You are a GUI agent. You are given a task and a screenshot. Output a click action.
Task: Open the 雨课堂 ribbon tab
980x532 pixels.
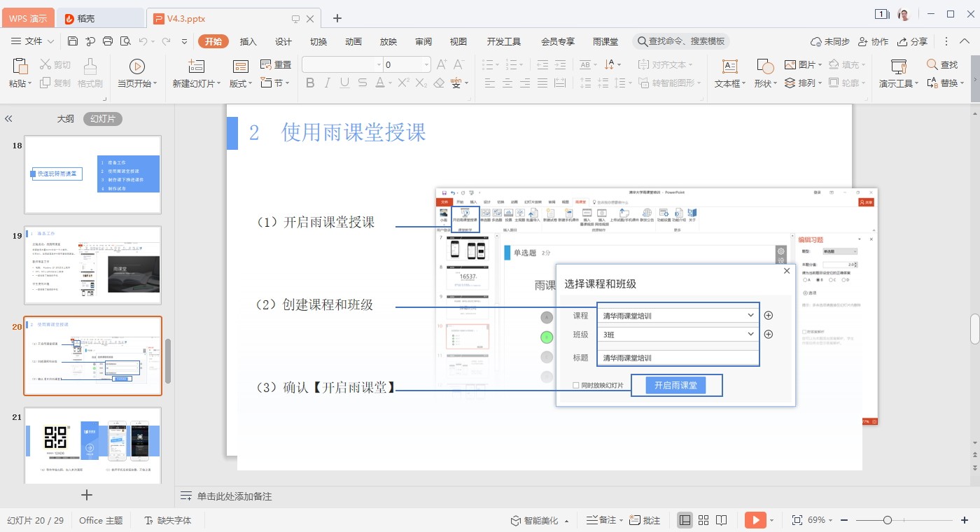click(605, 41)
